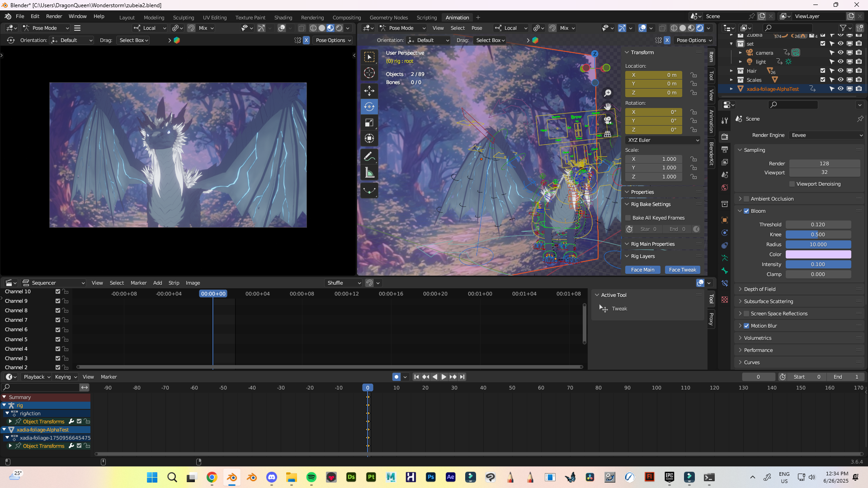Click the Face Tweak rig layer button
Image resolution: width=868 pixels, height=488 pixels.
[x=683, y=270]
